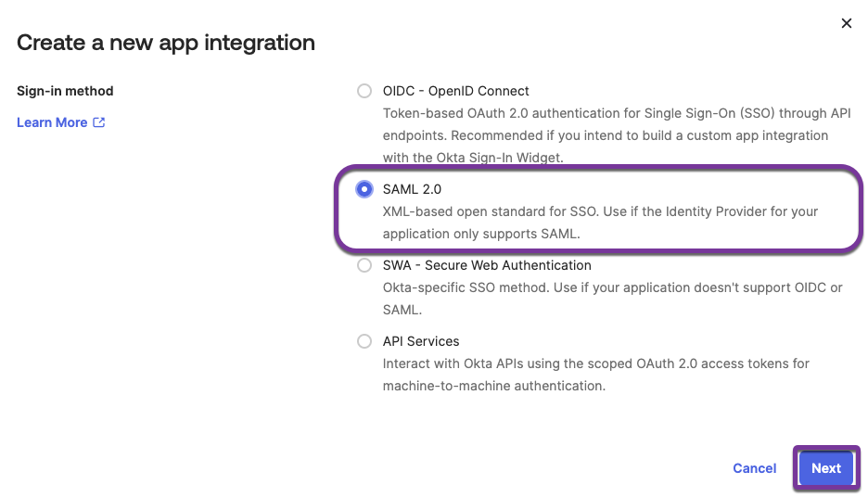
Task: Close the app integration dialog
Action: (846, 23)
